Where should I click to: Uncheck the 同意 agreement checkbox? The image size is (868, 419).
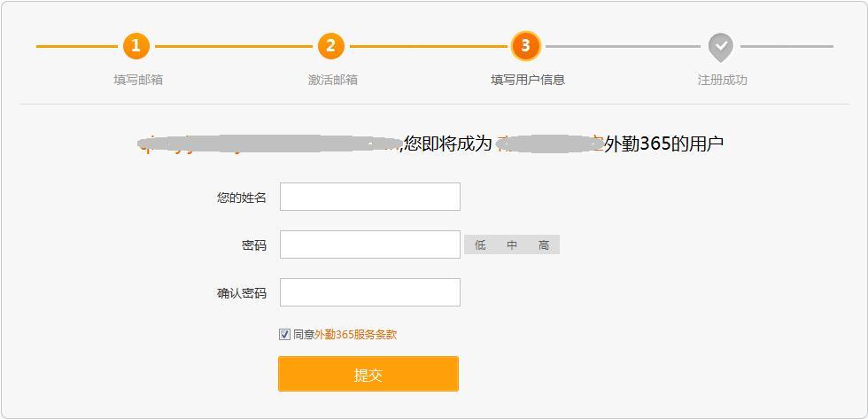(284, 335)
